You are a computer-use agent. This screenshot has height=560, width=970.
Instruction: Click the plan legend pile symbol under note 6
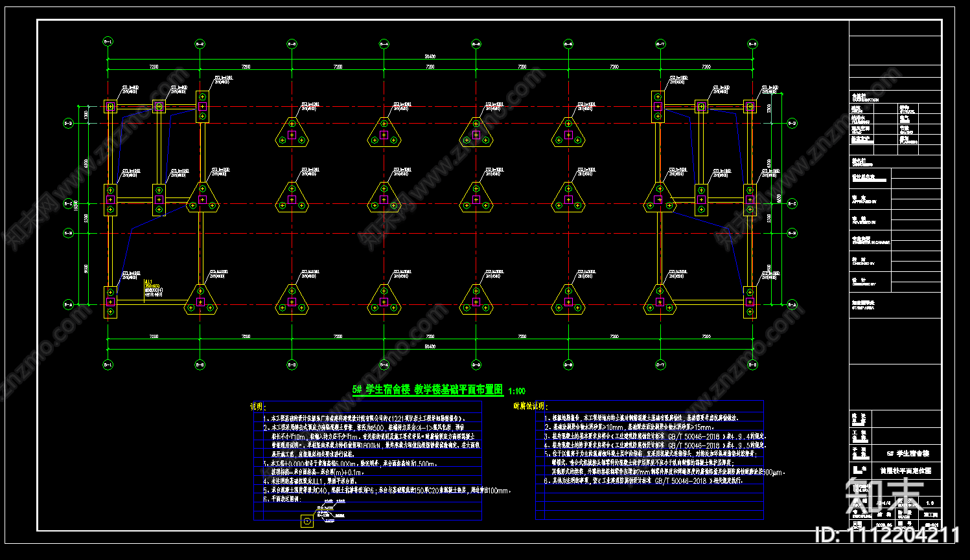(x=307, y=520)
